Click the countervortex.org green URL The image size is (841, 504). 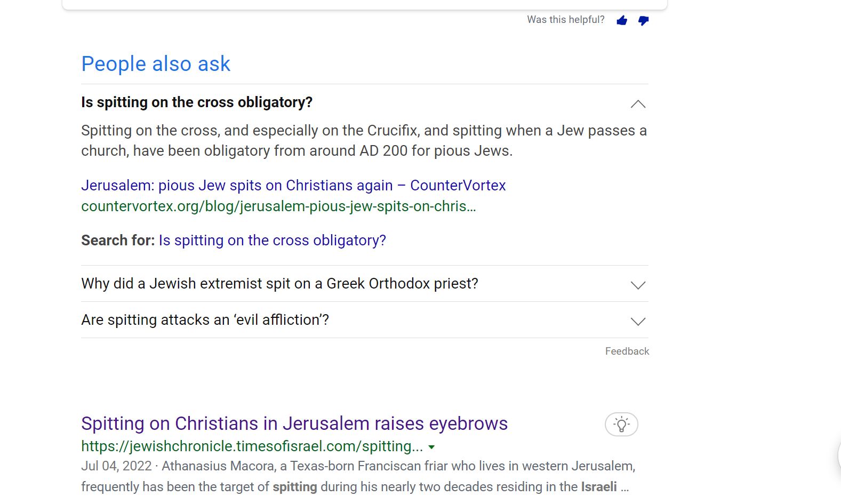click(x=278, y=206)
